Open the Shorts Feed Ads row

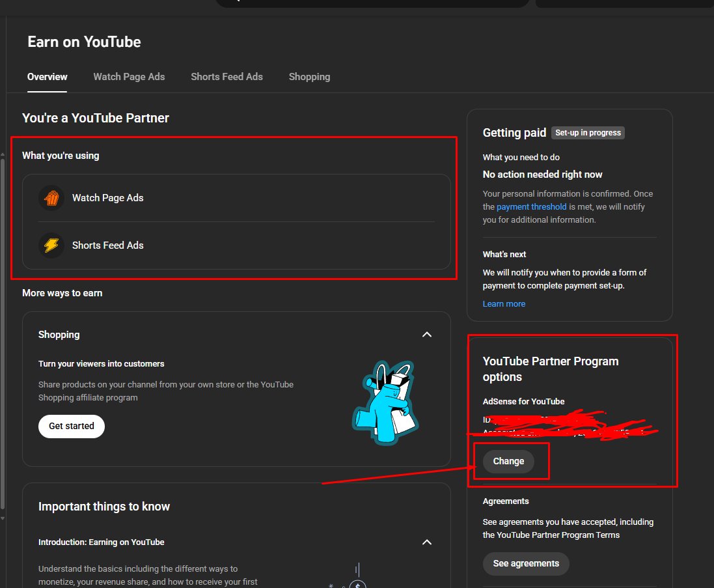[236, 245]
